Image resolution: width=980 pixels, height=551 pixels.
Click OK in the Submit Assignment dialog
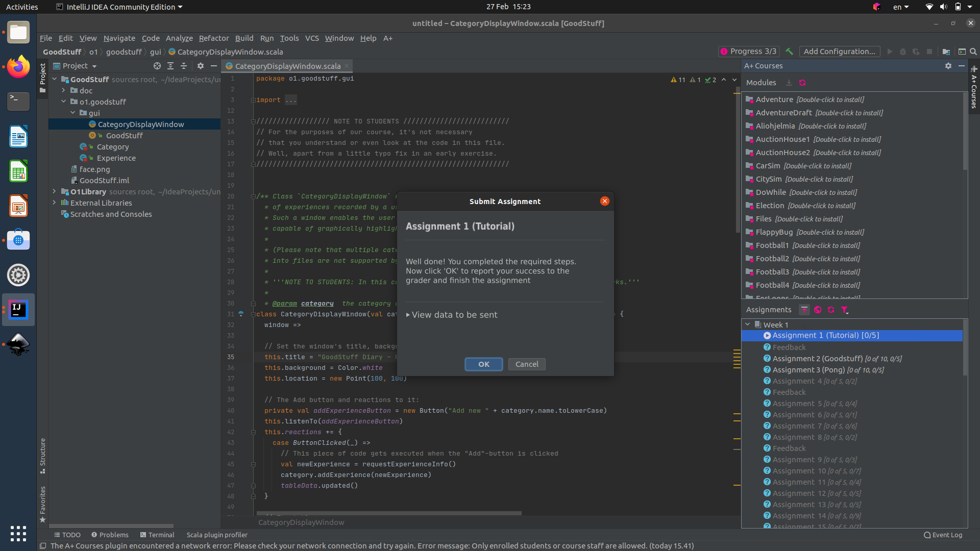[483, 364]
